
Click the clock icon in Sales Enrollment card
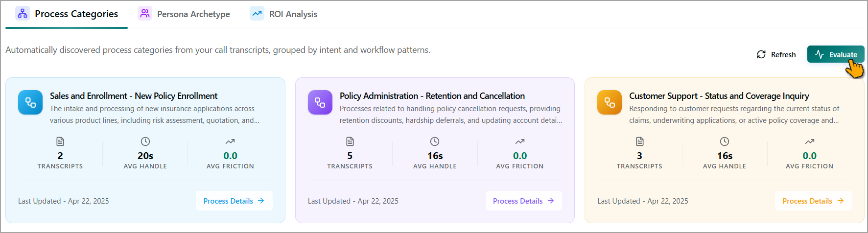145,141
